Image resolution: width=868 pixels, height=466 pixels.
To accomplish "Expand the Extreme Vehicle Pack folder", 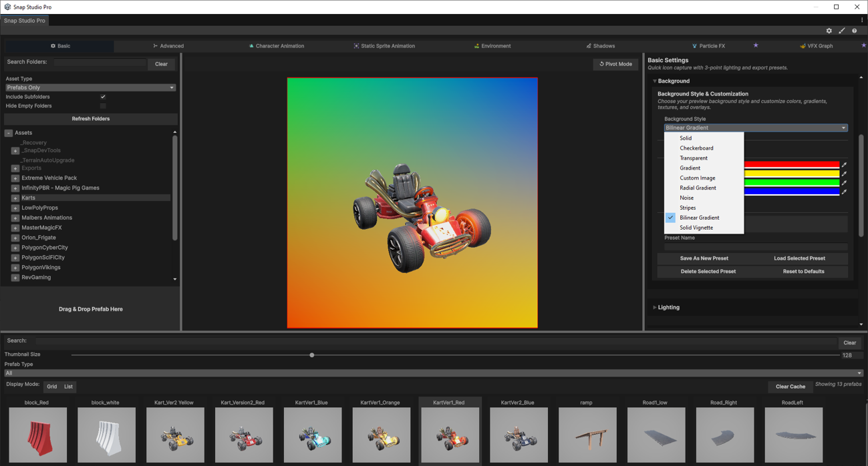I will [15, 178].
